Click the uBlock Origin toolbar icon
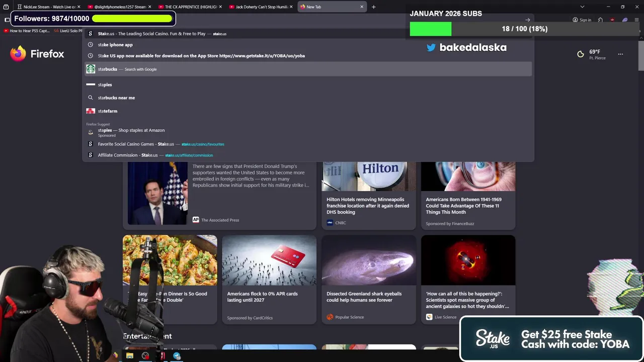The image size is (644, 362). click(612, 20)
